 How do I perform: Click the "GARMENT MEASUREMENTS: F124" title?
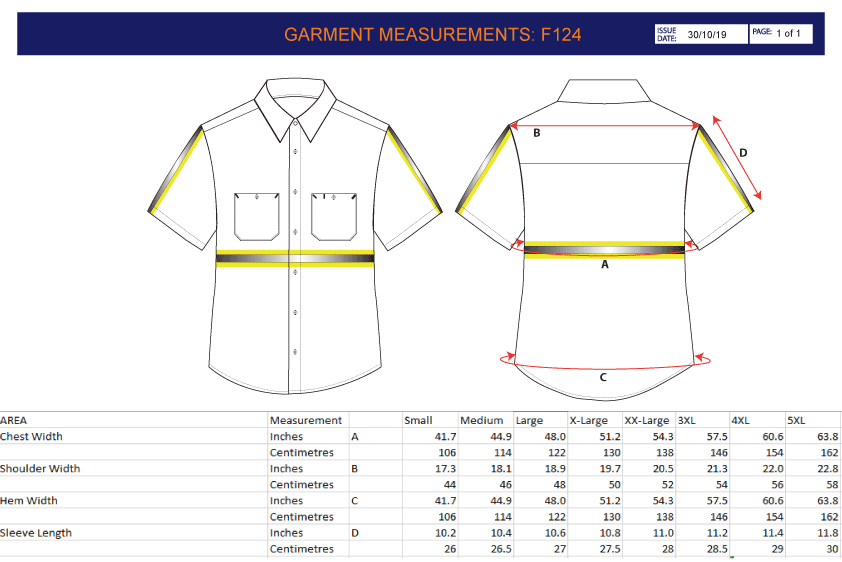432,35
